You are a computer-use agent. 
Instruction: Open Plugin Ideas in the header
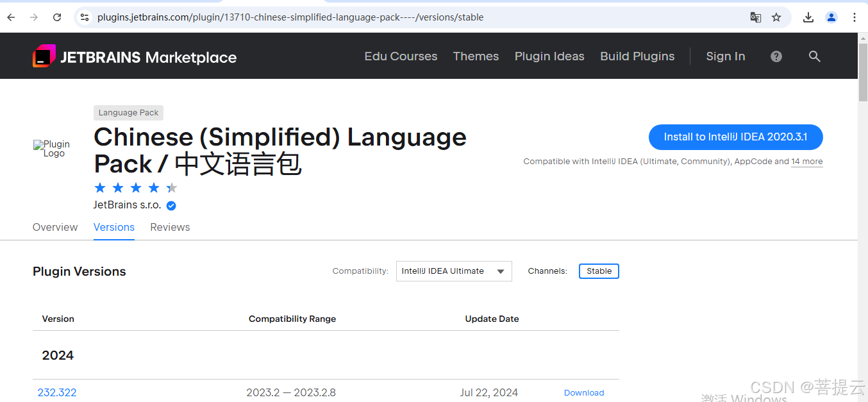pos(549,56)
